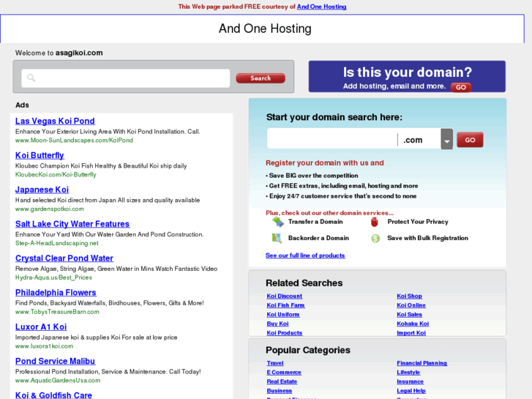The width and height of the screenshot is (532, 399).
Task: Open Koi Sales related search
Action: pyautogui.click(x=410, y=315)
